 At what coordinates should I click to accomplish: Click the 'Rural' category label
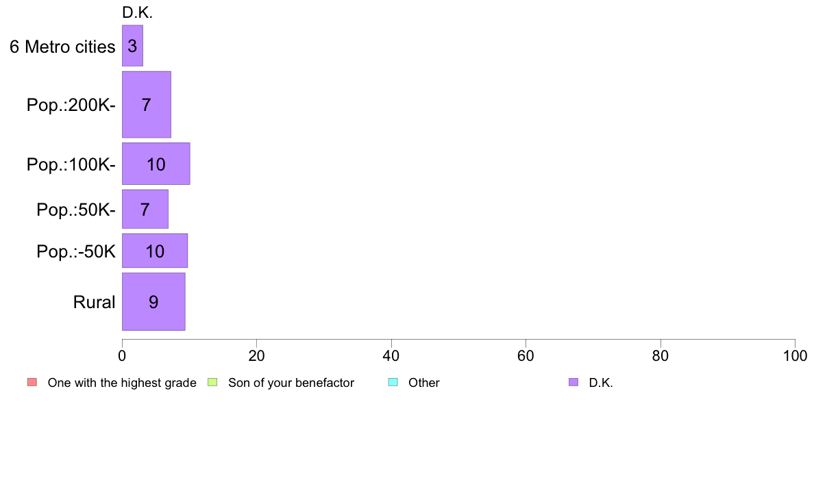94,302
